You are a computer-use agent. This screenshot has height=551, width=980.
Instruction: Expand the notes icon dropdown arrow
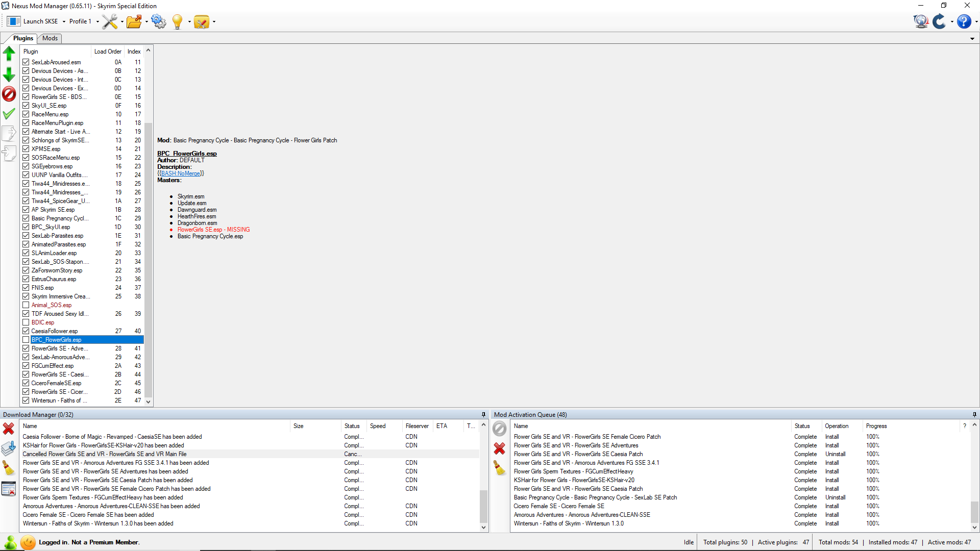click(214, 21)
